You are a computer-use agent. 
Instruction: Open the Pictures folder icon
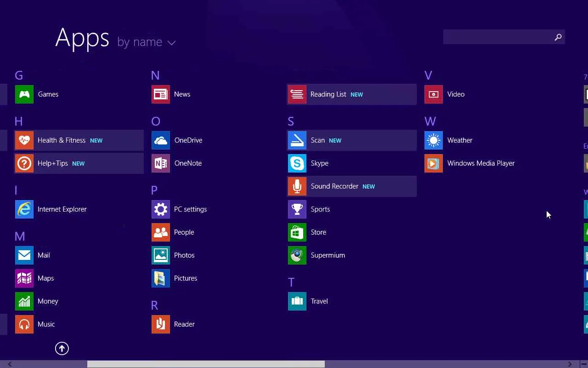pos(161,278)
